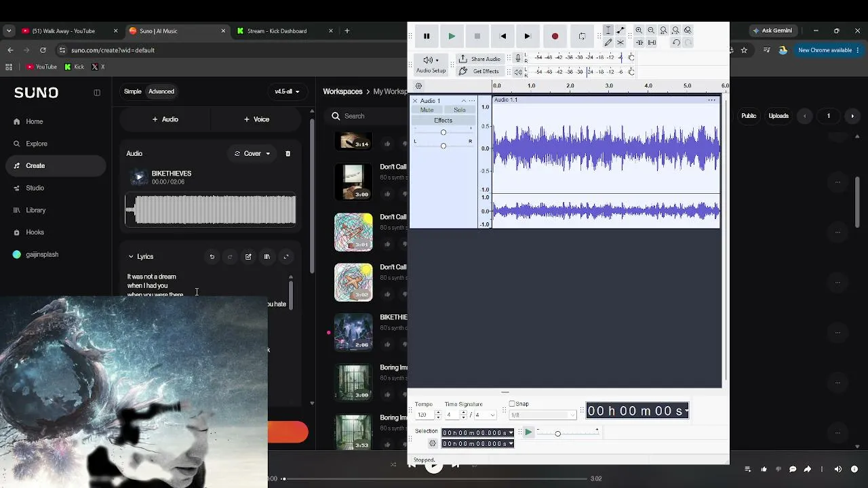Select the Envelope tool in Audacity
Screen dimensions: 868x488
(x=620, y=30)
